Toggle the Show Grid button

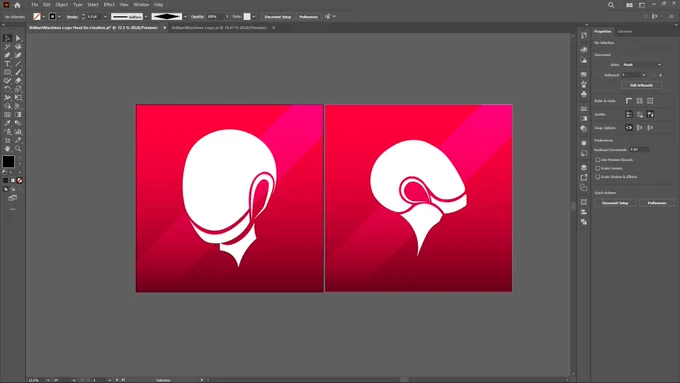(640, 101)
